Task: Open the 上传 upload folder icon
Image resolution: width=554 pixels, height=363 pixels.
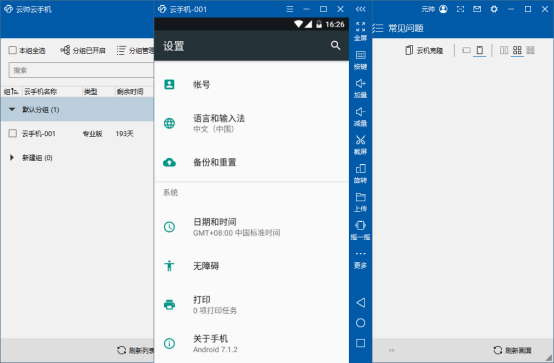Action: click(360, 202)
